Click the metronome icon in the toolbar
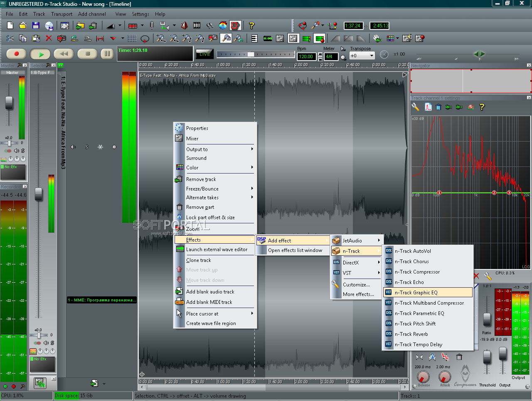 (x=184, y=26)
